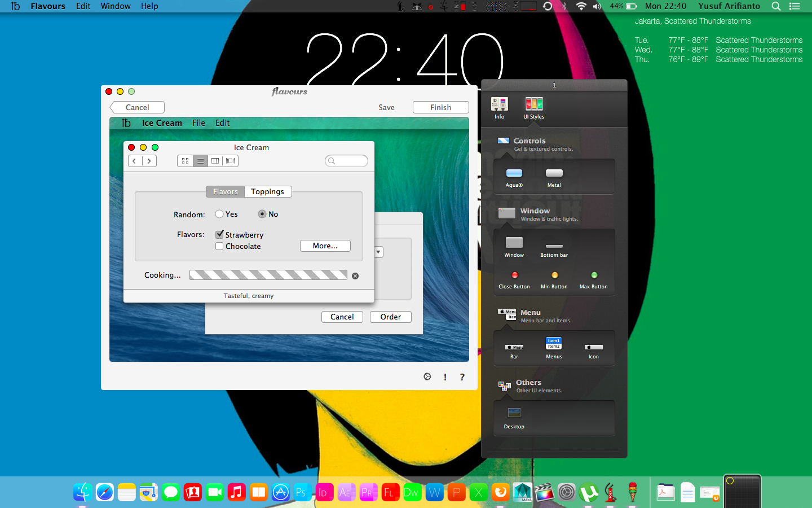The height and width of the screenshot is (508, 812).
Task: Switch to the Toppings tab
Action: [x=268, y=192]
